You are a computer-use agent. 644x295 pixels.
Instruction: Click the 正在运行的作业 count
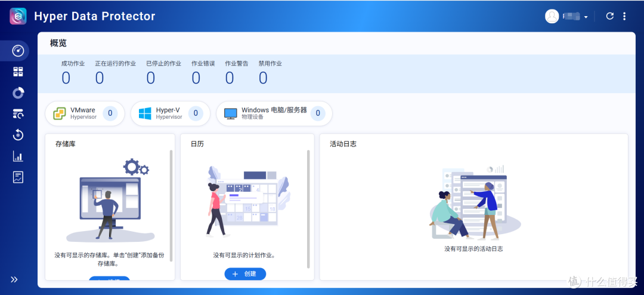point(100,78)
